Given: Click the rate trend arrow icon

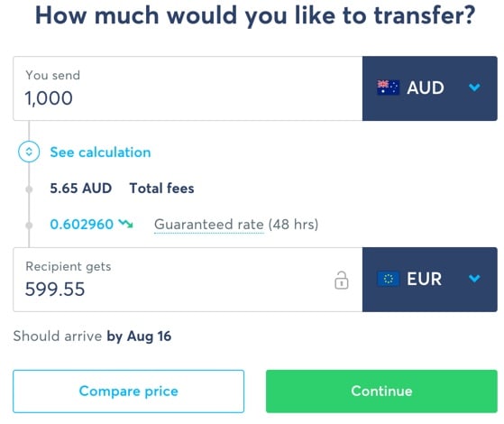Looking at the screenshot, I should [125, 224].
